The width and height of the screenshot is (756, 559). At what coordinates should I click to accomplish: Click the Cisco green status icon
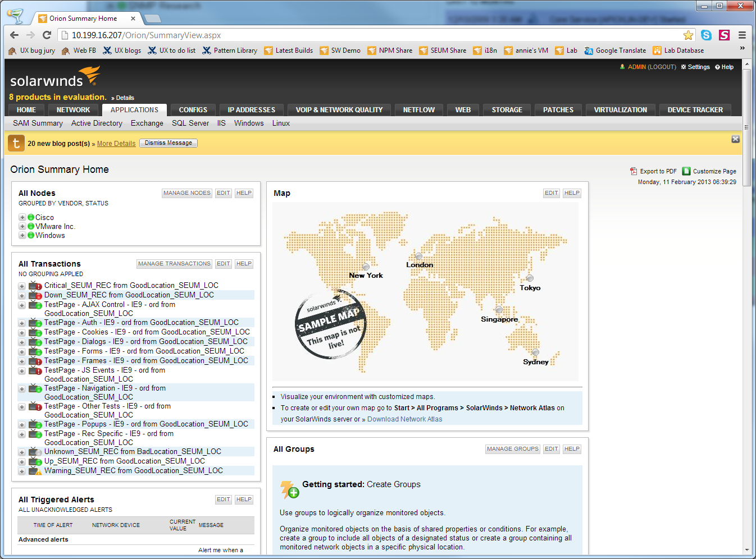click(31, 217)
